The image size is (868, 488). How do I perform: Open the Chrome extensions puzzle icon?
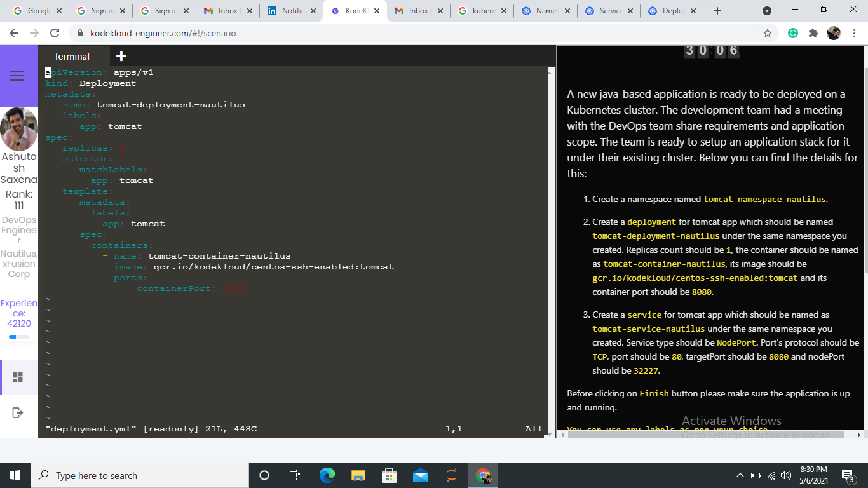[x=813, y=33]
